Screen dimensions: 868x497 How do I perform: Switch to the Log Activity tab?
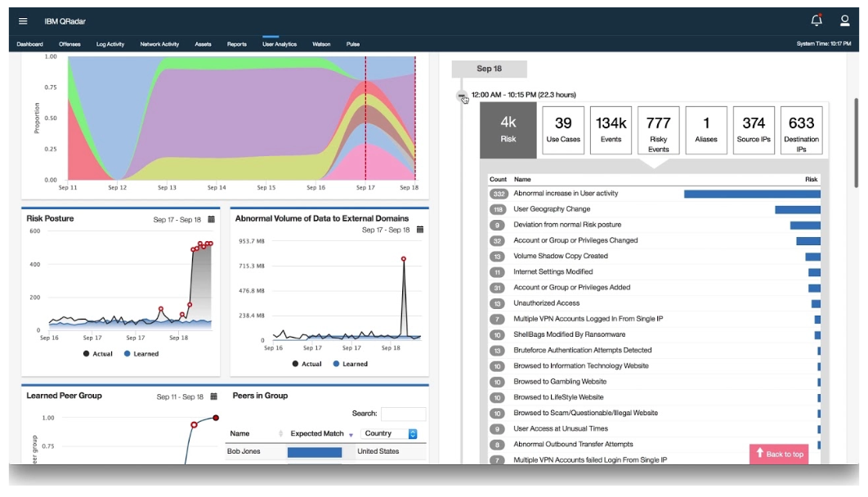click(x=110, y=44)
